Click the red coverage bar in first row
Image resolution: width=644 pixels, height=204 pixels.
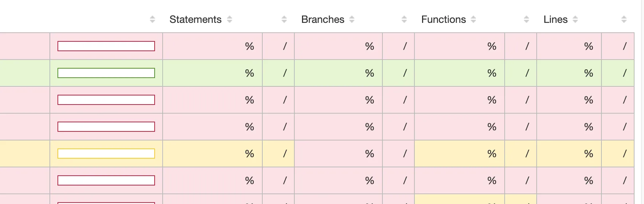(106, 46)
